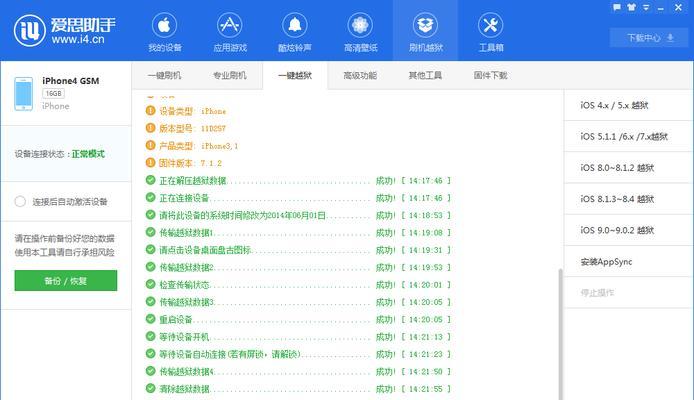Choose iOS 8.0~8.1.2 越狱
The image size is (694, 400).
628,168
